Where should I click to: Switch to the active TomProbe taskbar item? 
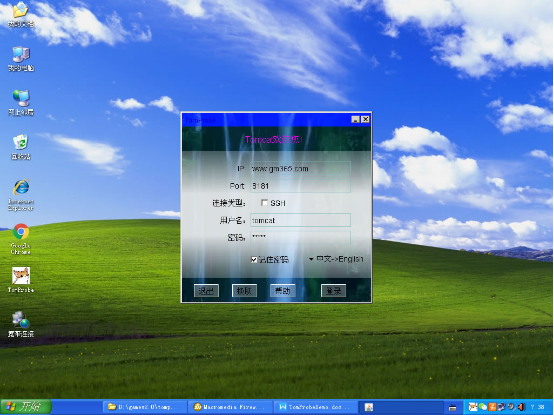click(401, 407)
